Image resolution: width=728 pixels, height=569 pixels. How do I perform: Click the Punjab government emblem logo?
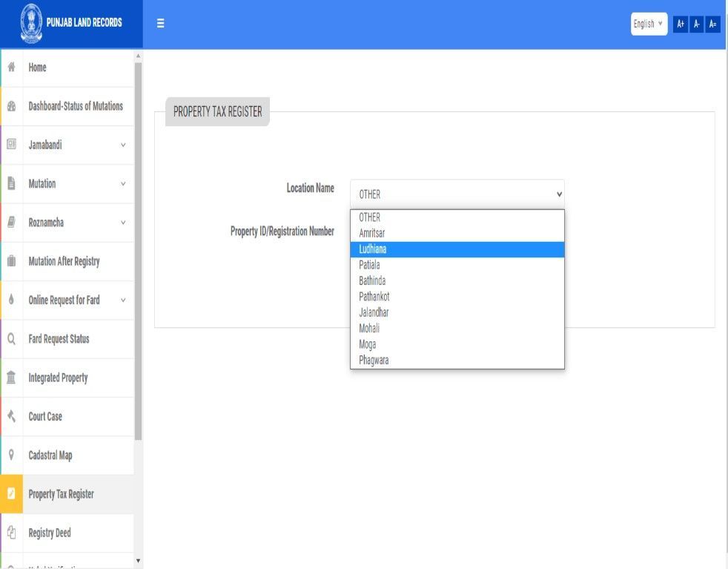[31, 23]
